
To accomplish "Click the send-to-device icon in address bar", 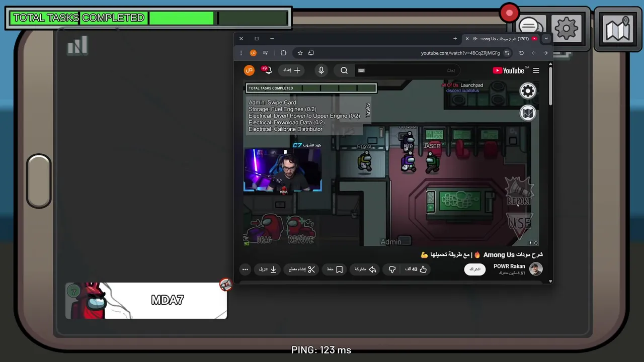I will [311, 53].
